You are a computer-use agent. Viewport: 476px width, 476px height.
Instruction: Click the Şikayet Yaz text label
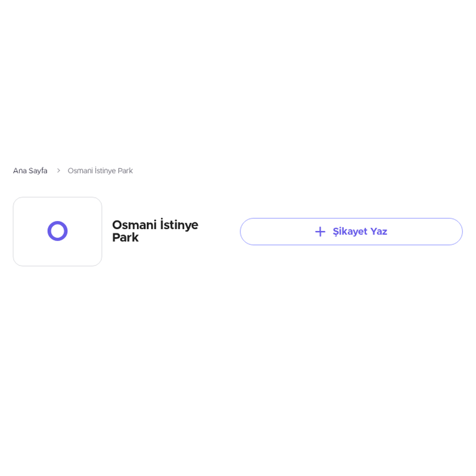360,232
